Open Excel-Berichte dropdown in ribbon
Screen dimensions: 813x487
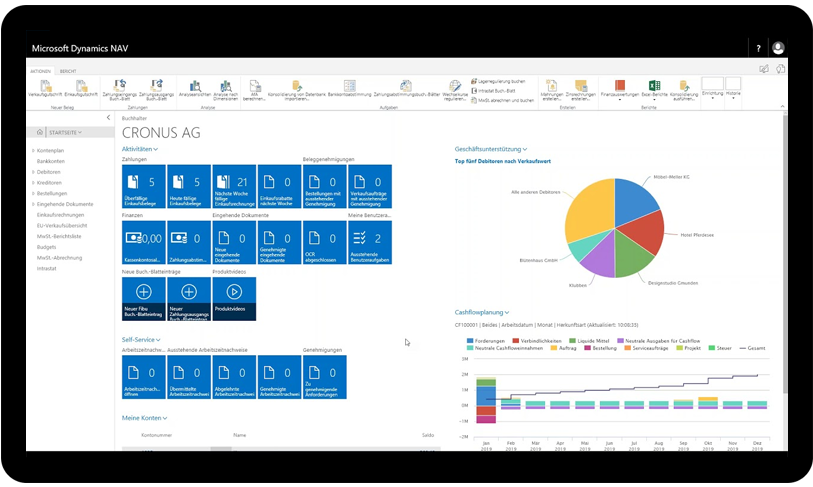coord(654,90)
